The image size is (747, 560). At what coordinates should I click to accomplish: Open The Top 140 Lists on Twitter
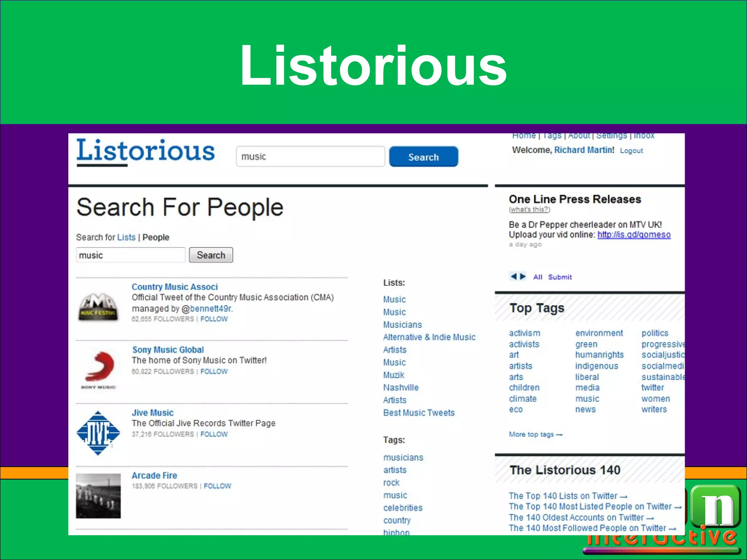click(568, 496)
